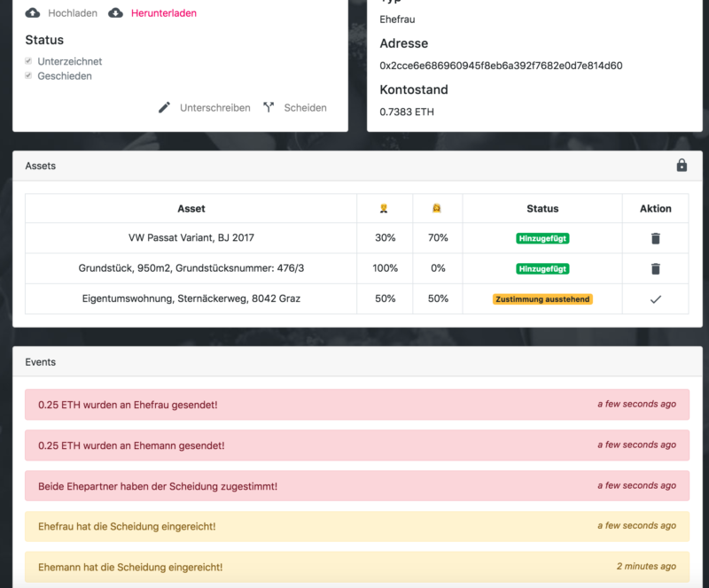Click the Scheiden button
Viewport: 709px width, 588px height.
click(305, 107)
